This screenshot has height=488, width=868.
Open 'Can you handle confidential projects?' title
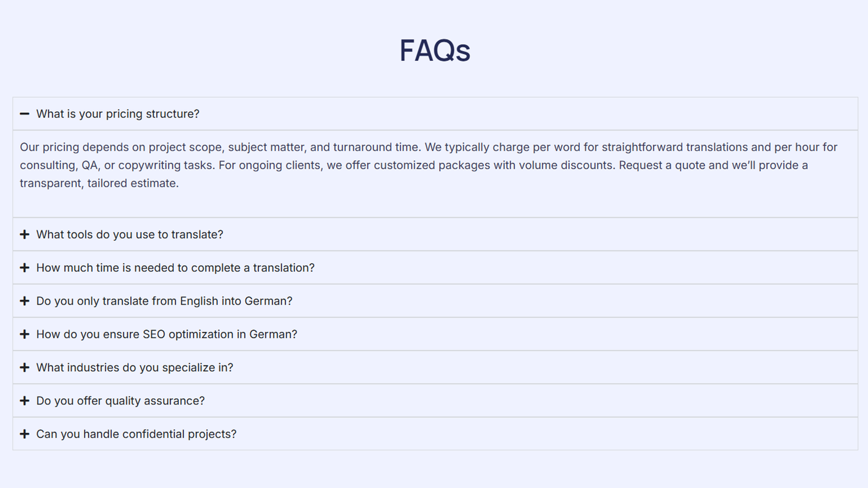click(x=136, y=434)
